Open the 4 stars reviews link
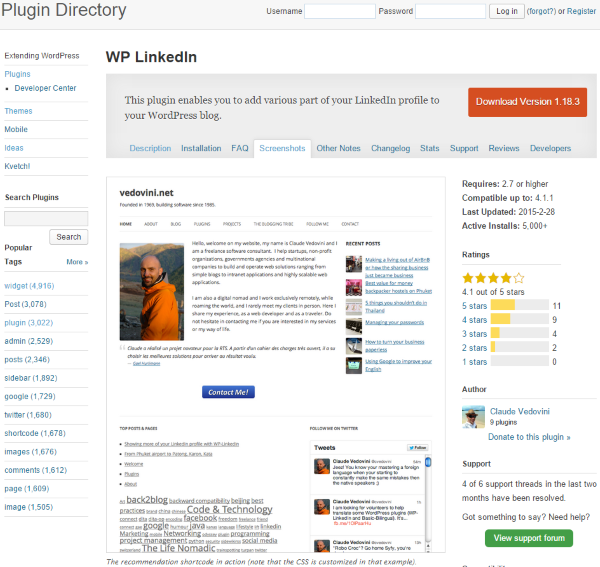This screenshot has height=567, width=600. click(474, 320)
